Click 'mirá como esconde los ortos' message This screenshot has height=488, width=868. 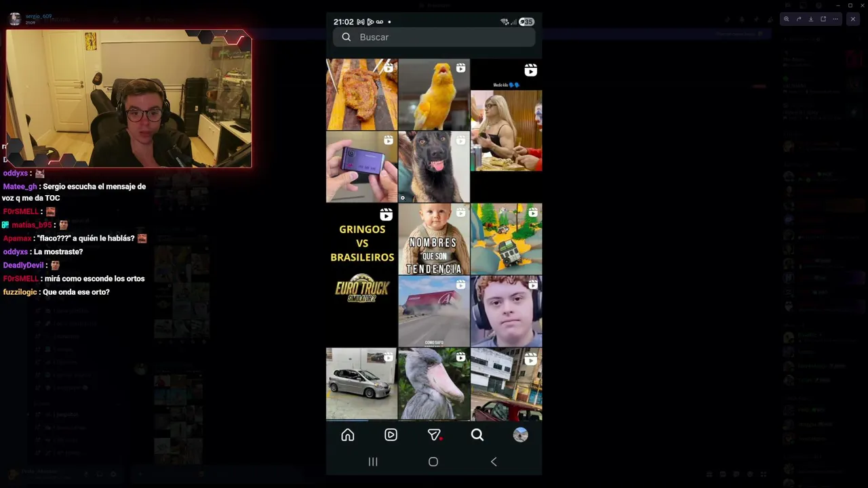point(95,279)
